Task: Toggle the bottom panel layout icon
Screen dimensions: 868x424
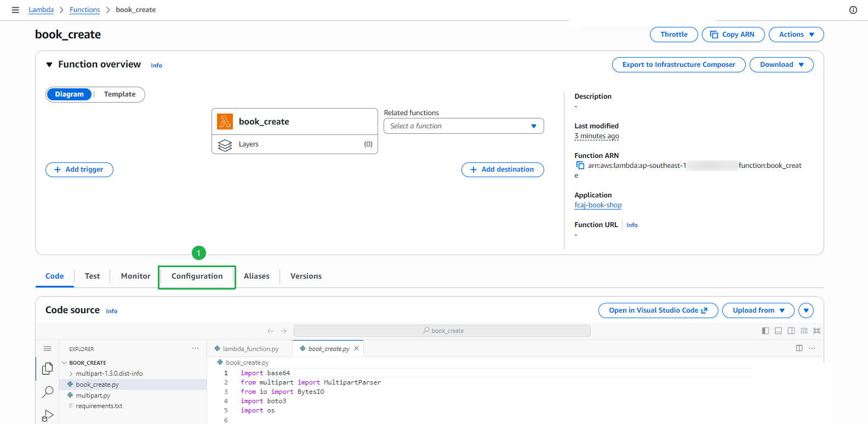Action: 778,331
